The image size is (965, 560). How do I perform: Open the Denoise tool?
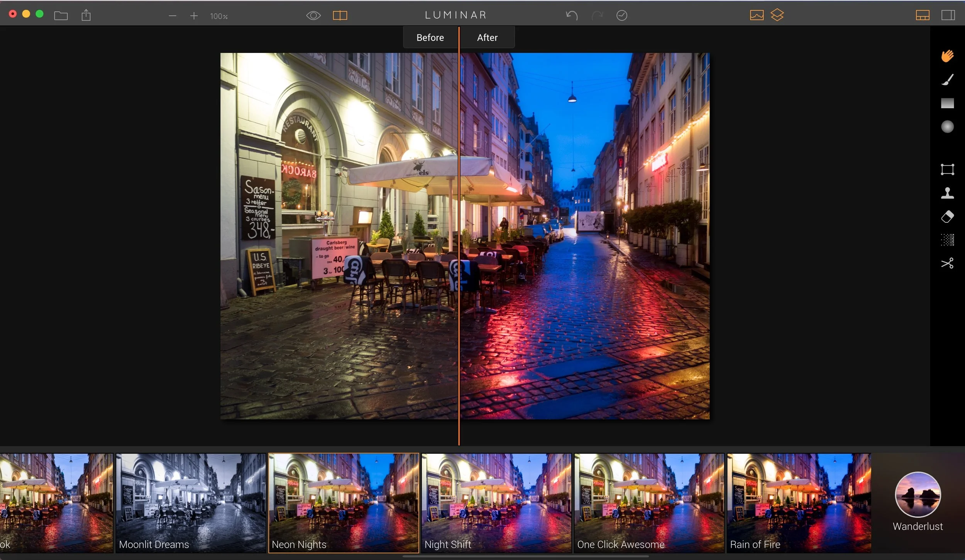point(947,240)
